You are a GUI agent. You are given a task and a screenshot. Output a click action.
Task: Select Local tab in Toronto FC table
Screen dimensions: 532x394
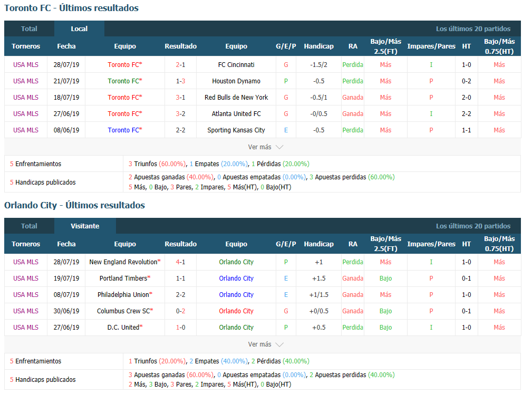pyautogui.click(x=79, y=29)
